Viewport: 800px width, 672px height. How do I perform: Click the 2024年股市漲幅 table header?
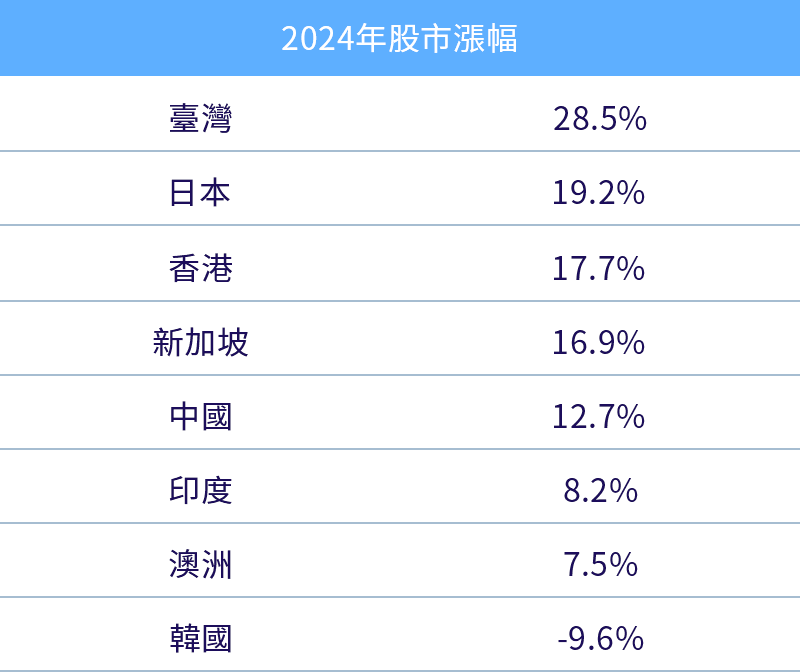399,38
